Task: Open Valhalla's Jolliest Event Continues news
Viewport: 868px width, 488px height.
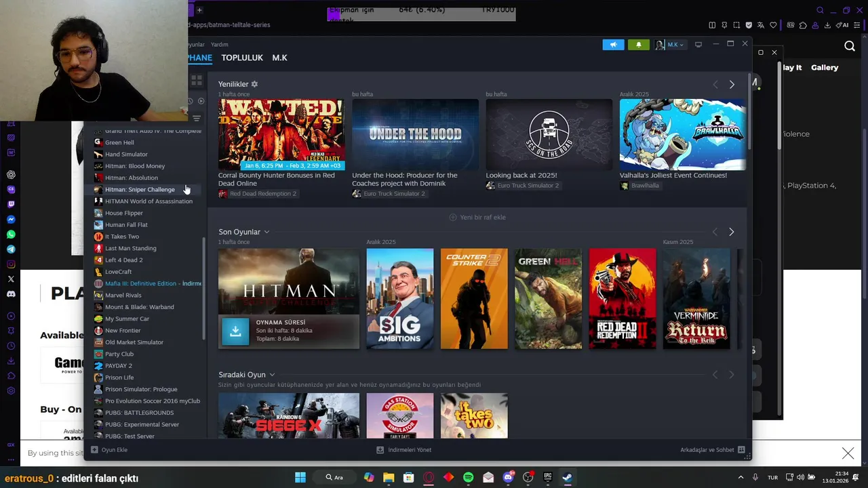Action: (682, 134)
